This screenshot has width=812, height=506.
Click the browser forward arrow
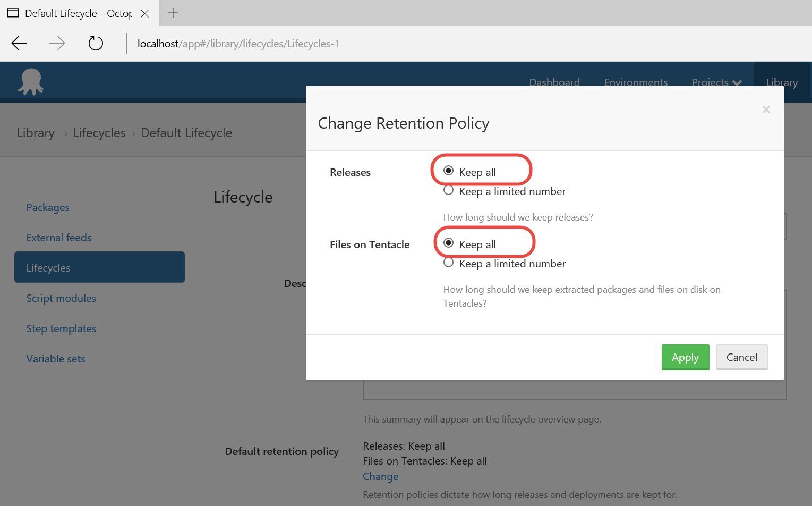(57, 43)
